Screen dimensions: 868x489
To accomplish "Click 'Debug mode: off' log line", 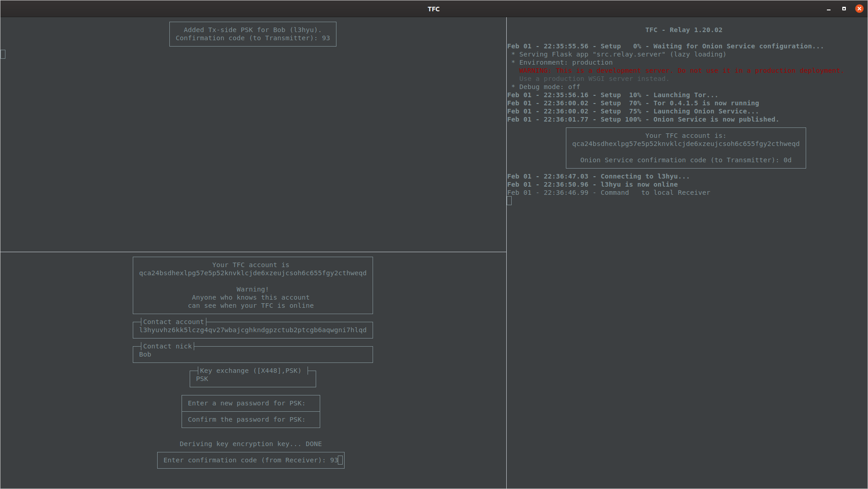I will coord(546,87).
